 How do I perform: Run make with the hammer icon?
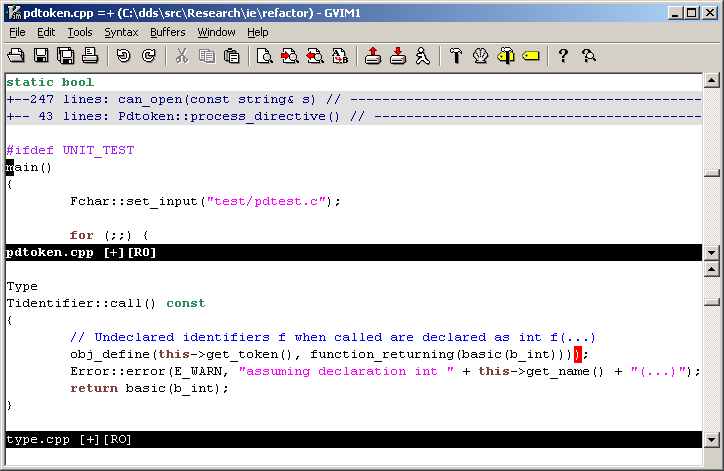pos(456,56)
